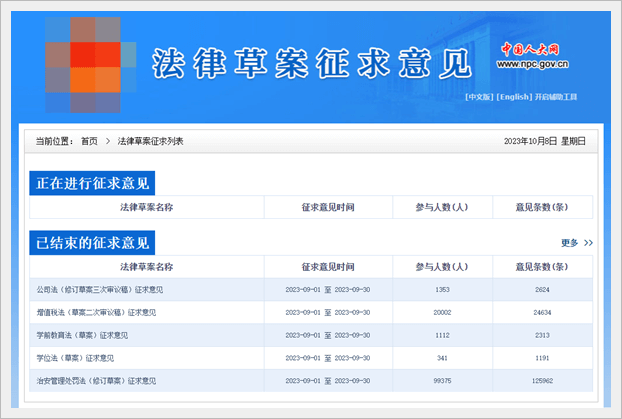Open 法律草案征求列表 breadcrumb item
This screenshot has width=622, height=419.
(x=150, y=141)
